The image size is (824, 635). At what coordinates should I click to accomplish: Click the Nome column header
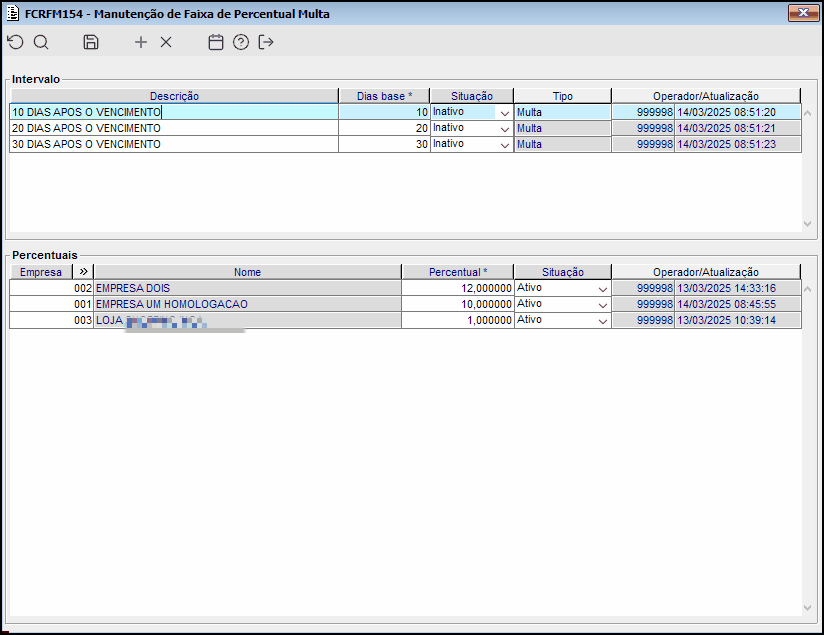(248, 272)
